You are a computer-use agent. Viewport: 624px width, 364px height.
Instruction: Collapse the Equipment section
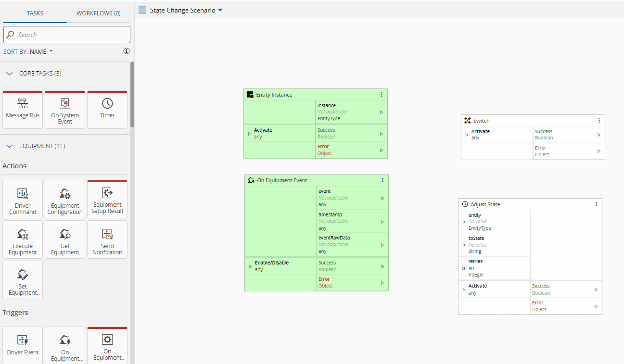[9, 146]
